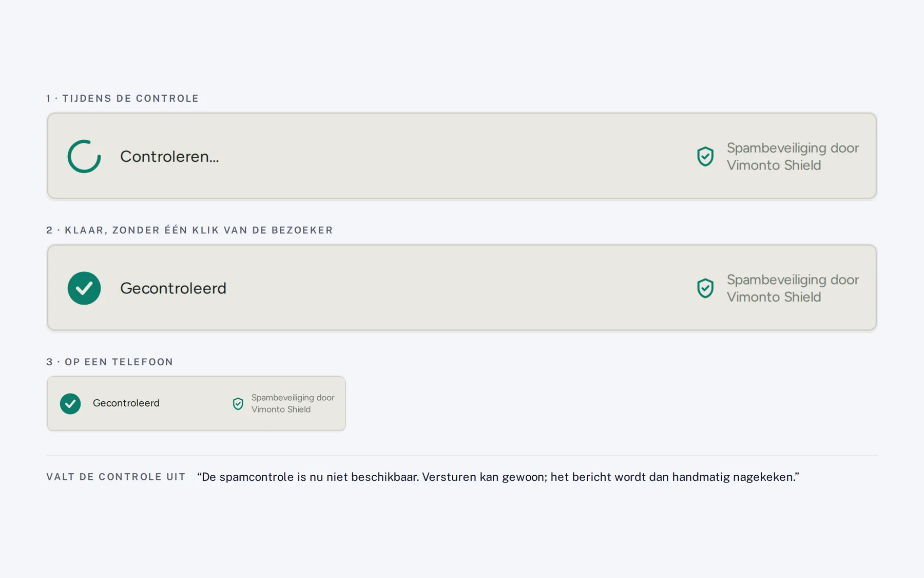The width and height of the screenshot is (924, 578).
Task: Click the horizontal divider above the fallback note
Action: click(462, 456)
